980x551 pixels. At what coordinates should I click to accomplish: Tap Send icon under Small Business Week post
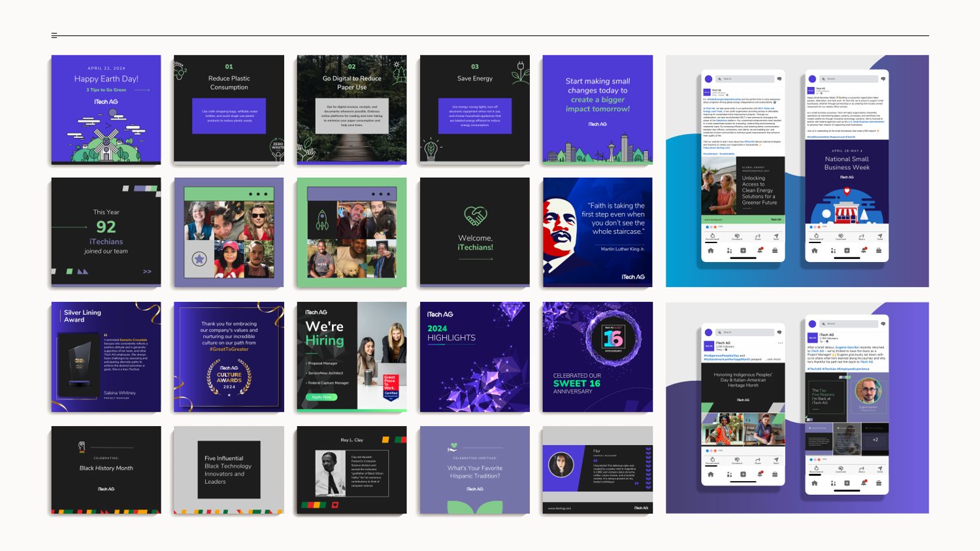coord(880,237)
